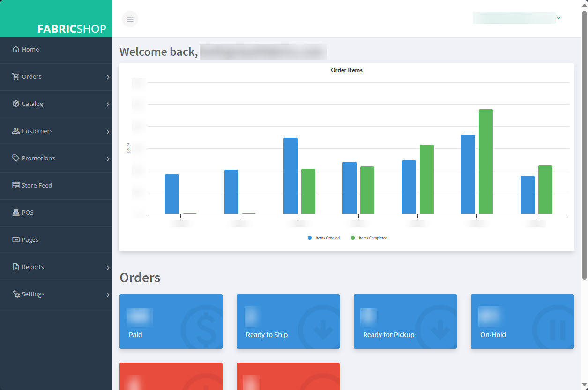The height and width of the screenshot is (390, 588).
Task: Click the Orders shopping cart icon
Action: click(16, 76)
